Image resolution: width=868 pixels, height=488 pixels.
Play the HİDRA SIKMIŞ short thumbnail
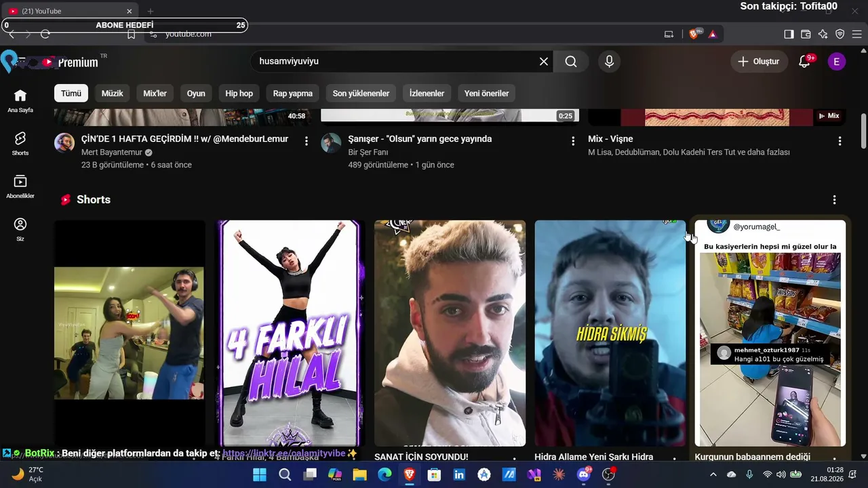click(x=610, y=333)
